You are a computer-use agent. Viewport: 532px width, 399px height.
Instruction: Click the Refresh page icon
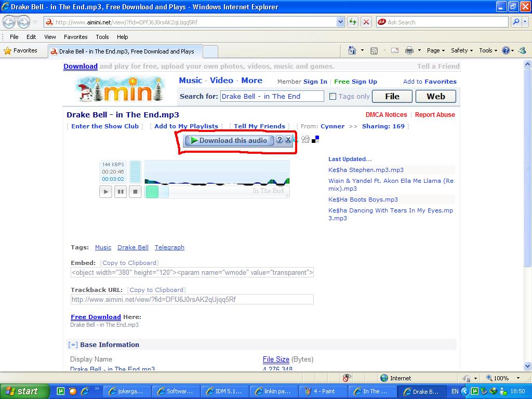tap(353, 22)
